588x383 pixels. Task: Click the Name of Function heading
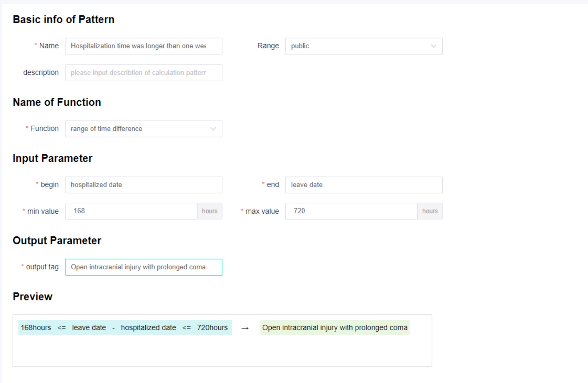57,102
